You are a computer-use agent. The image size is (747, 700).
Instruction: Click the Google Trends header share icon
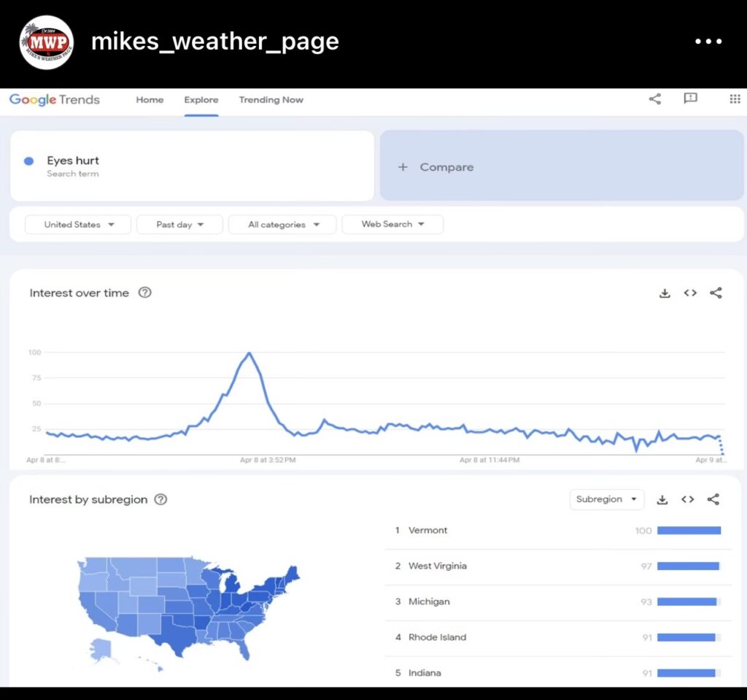(654, 99)
